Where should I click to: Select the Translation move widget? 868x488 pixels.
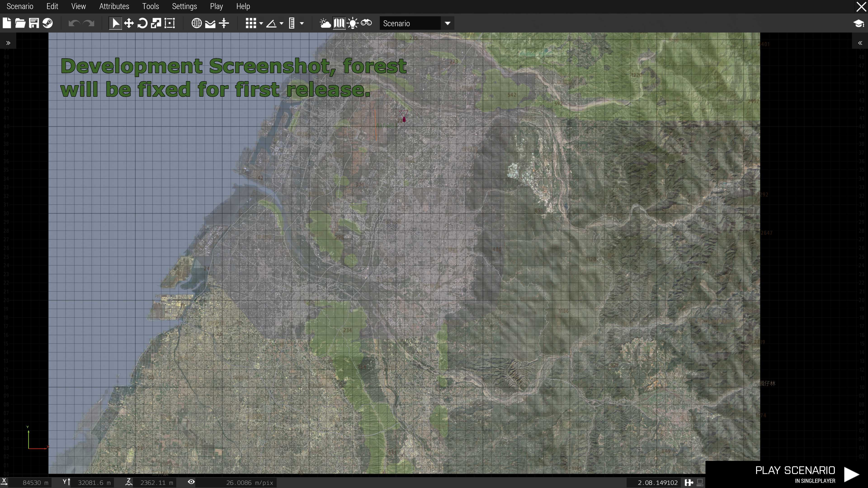[x=129, y=23]
